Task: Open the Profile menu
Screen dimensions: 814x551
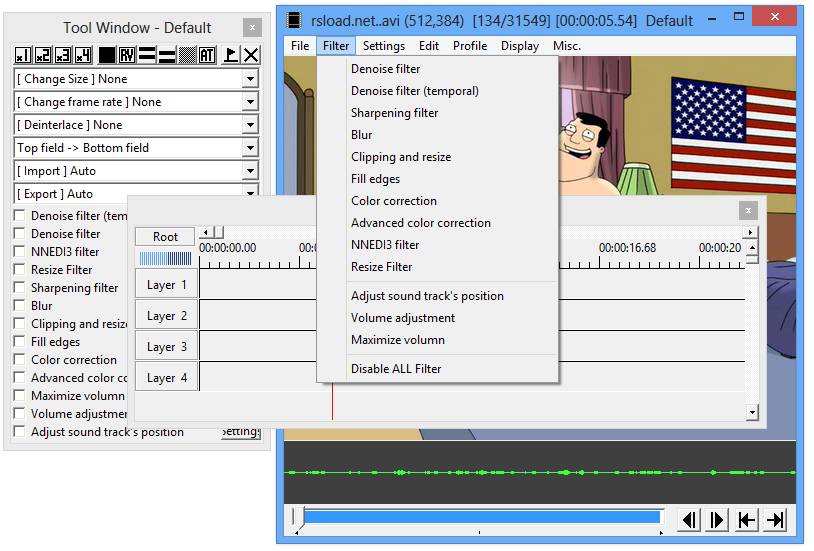Action: coord(470,46)
